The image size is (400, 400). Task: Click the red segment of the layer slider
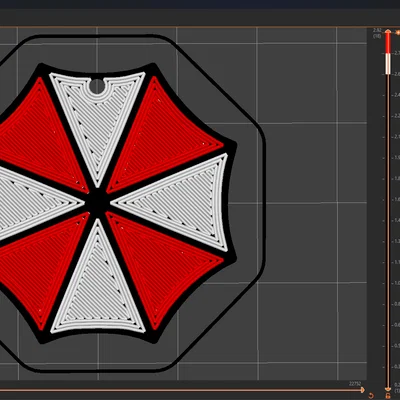pyautogui.click(x=388, y=43)
